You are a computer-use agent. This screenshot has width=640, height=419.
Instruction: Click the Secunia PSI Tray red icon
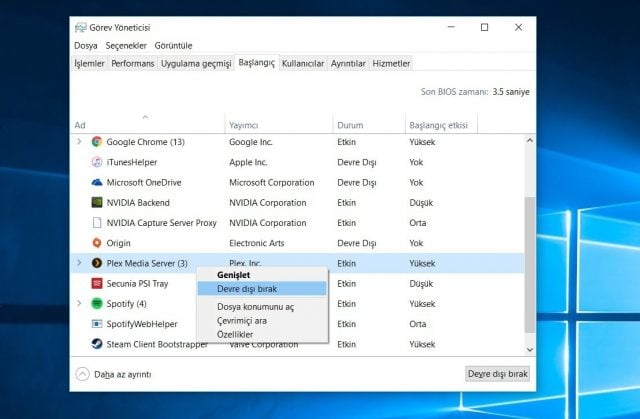coord(97,283)
